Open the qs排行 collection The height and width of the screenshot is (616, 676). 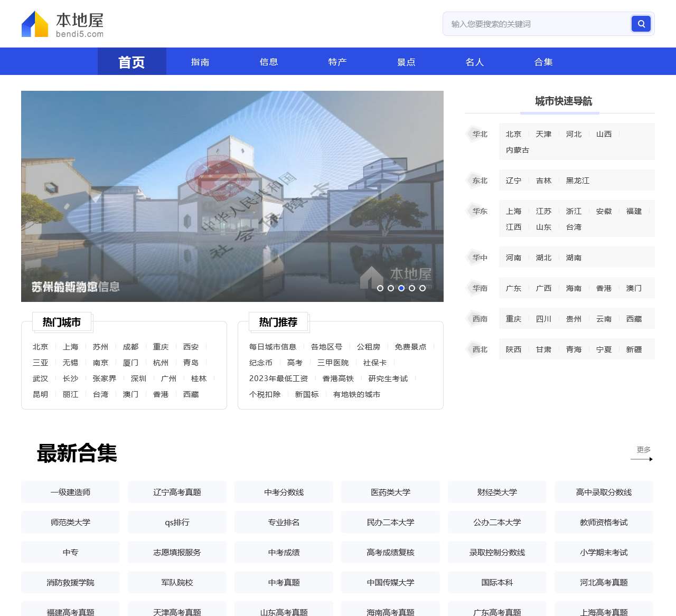(x=177, y=522)
